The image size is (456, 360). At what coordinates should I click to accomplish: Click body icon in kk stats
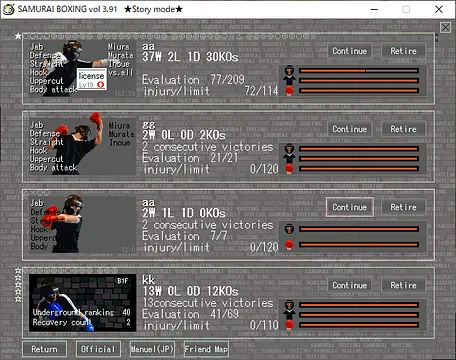289,315
